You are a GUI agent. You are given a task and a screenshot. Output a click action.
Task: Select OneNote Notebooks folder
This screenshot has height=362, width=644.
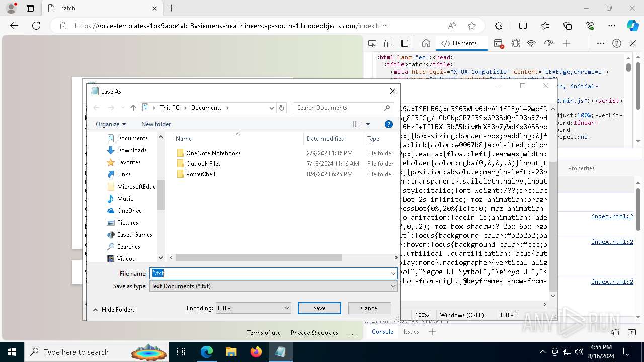(x=213, y=153)
